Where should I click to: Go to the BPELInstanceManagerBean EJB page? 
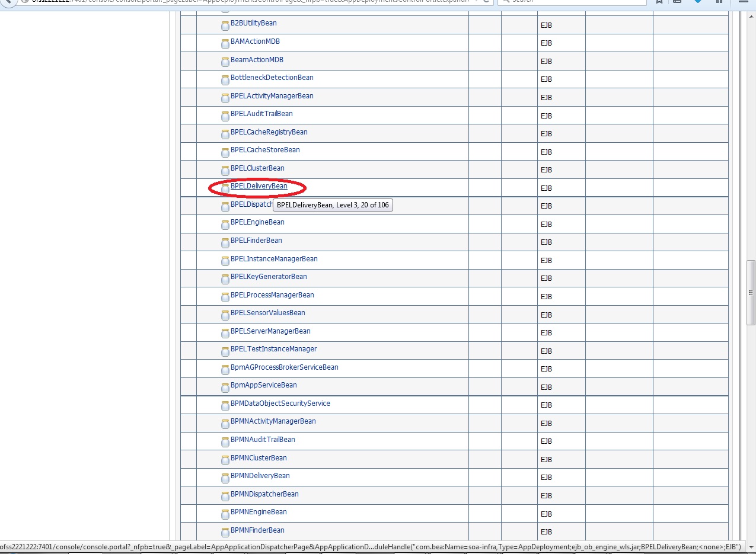(x=274, y=259)
